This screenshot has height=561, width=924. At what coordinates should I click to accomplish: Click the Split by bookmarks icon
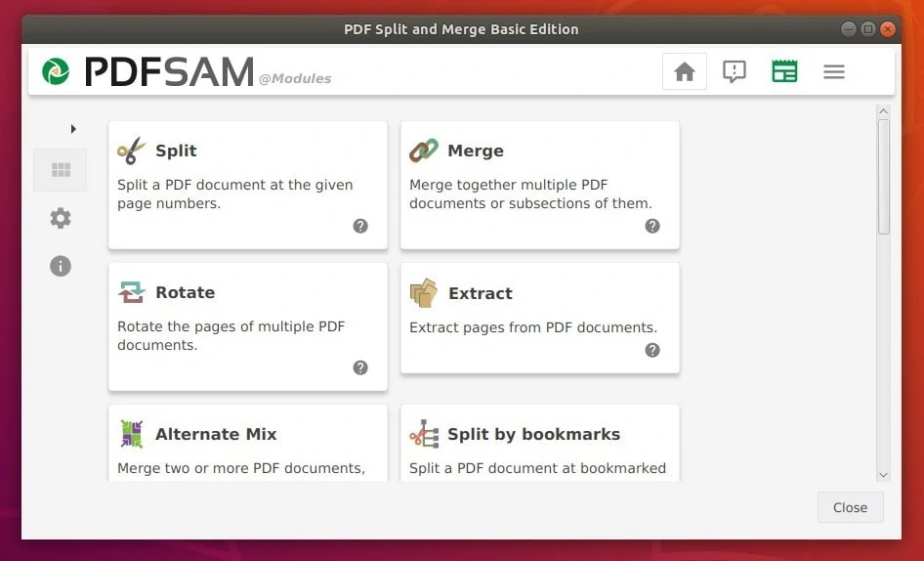click(x=424, y=434)
